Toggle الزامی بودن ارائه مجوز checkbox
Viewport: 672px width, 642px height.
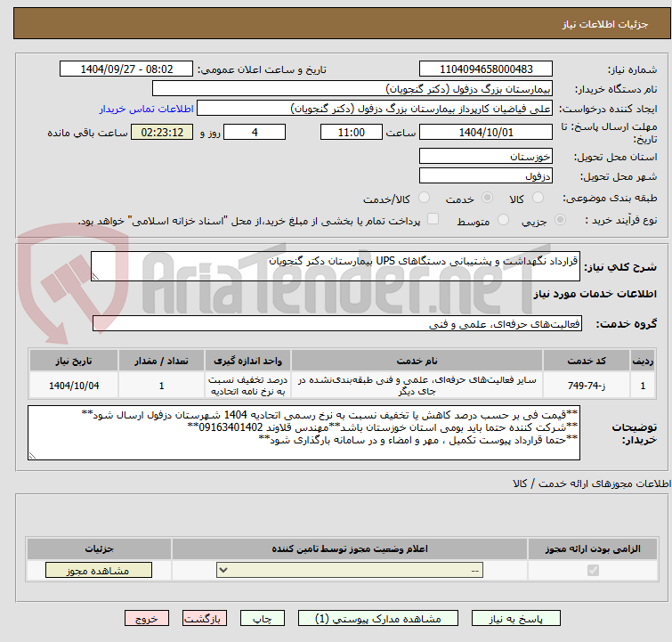(x=593, y=570)
